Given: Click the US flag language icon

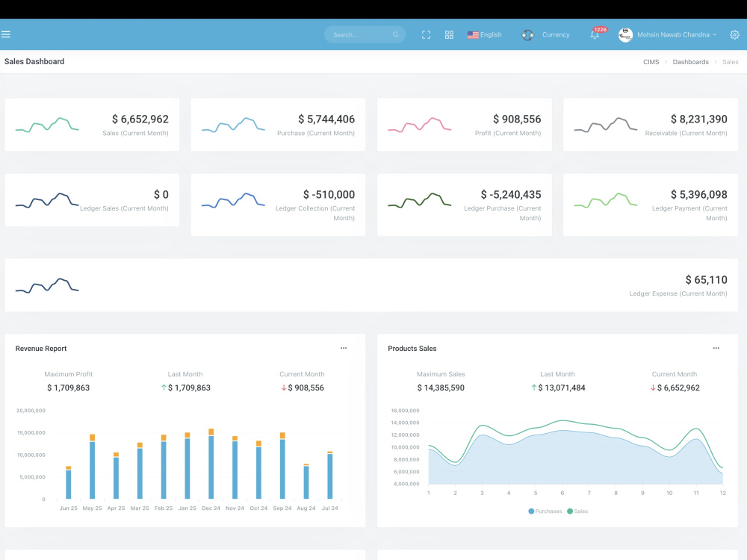Looking at the screenshot, I should click(473, 35).
